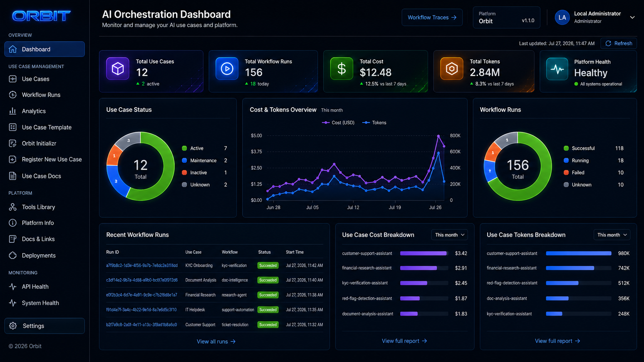Click the Failed red legend swatch

[x=566, y=173]
